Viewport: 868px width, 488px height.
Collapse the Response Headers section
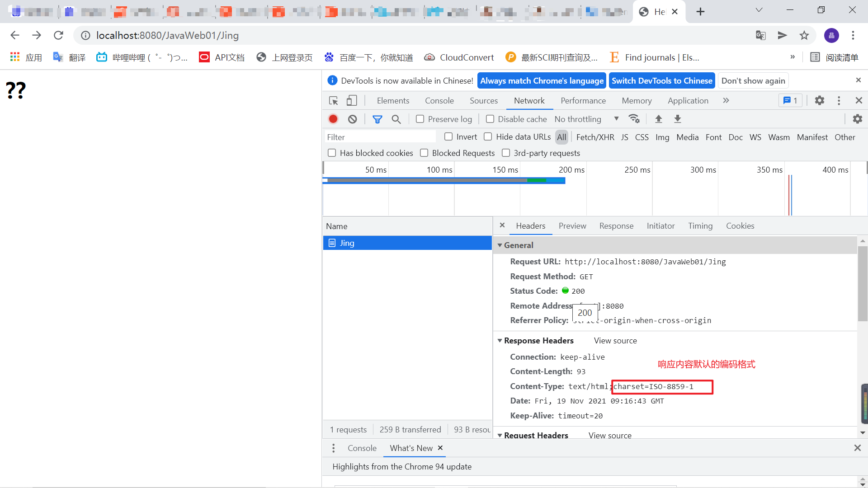pos(500,340)
